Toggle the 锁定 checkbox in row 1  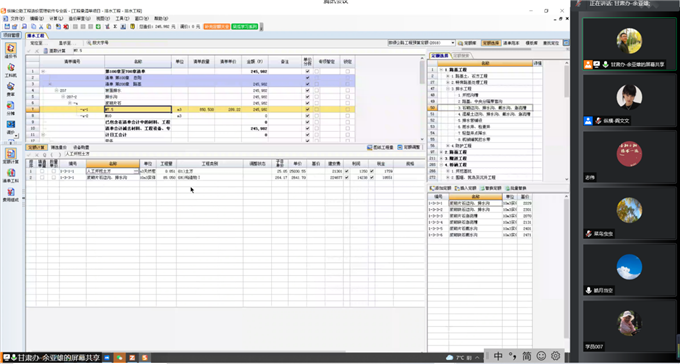click(347, 71)
